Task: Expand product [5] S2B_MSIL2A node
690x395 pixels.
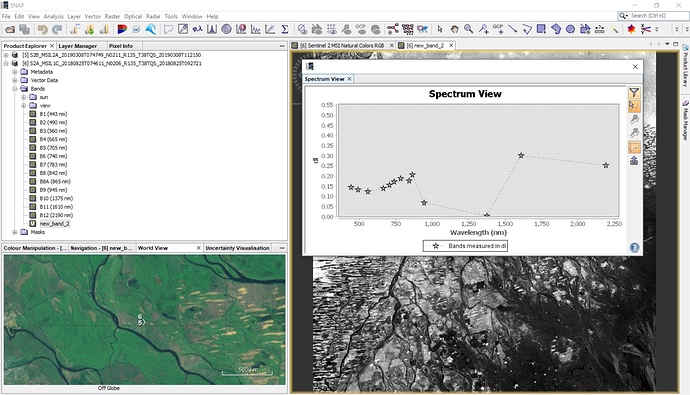Action: (x=6, y=55)
